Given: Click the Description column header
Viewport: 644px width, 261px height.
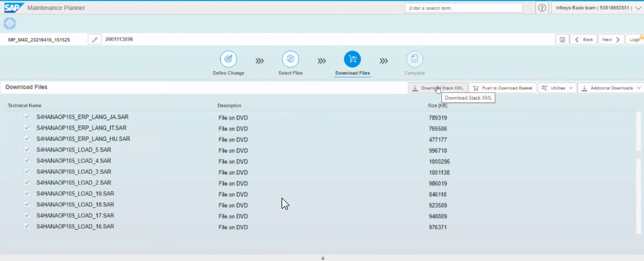Looking at the screenshot, I should click(x=229, y=106).
